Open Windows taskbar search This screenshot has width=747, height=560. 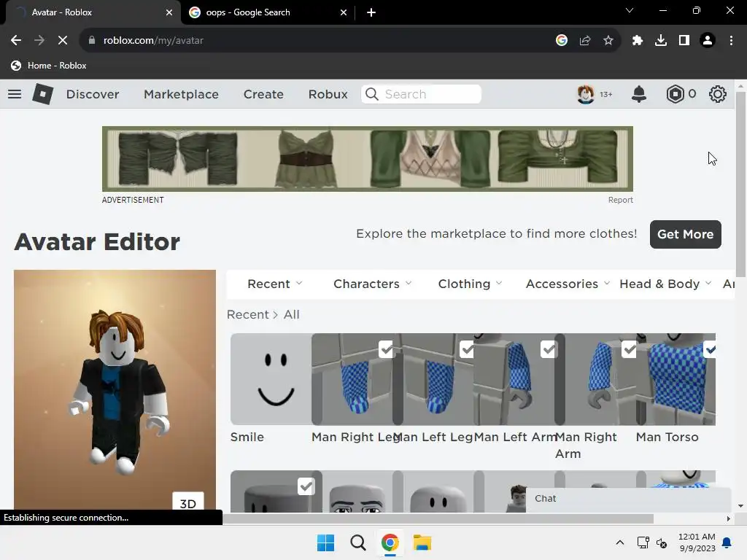click(x=357, y=542)
